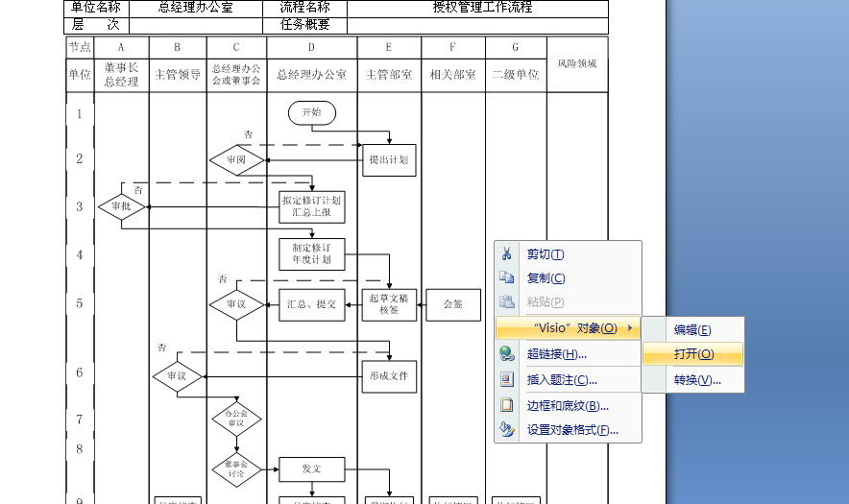849x504 pixels.
Task: Click the 形成文件 flowchart box
Action: 389,376
